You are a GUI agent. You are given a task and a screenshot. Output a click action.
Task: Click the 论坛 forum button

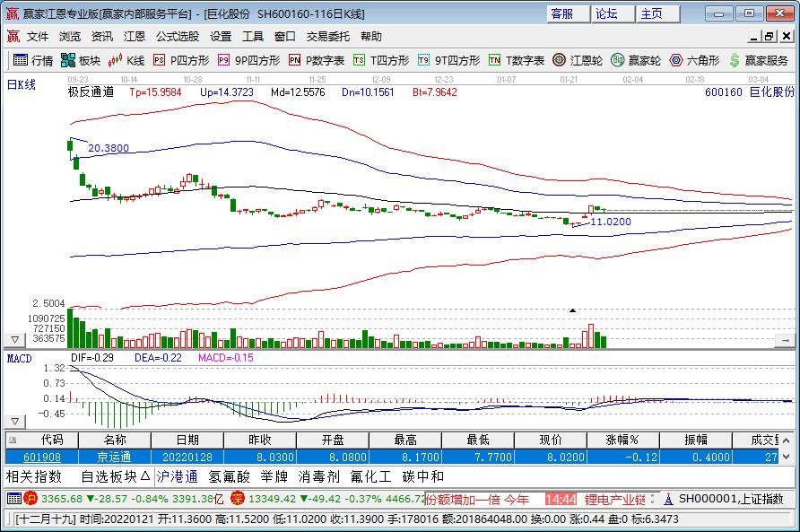pos(613,13)
